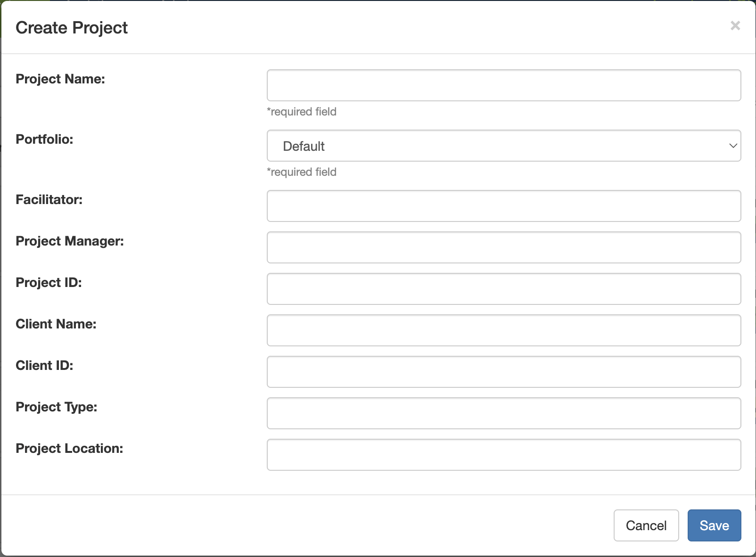Click the 'Facilitator:' label text
The width and height of the screenshot is (756, 557).
49,199
